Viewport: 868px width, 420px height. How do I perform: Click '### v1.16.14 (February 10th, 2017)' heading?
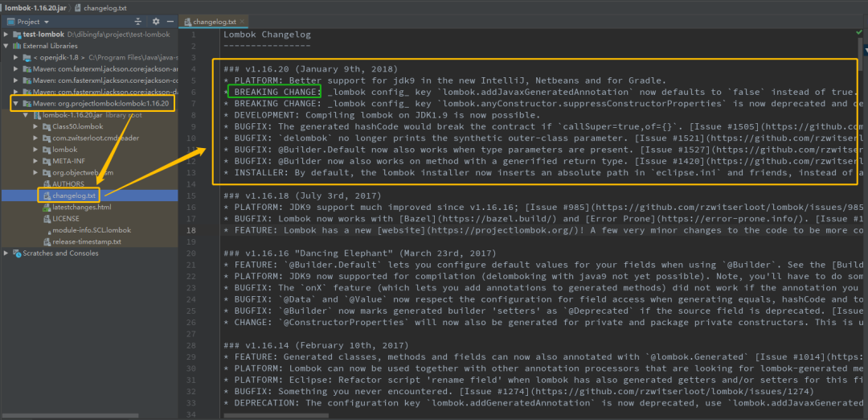[x=316, y=345]
